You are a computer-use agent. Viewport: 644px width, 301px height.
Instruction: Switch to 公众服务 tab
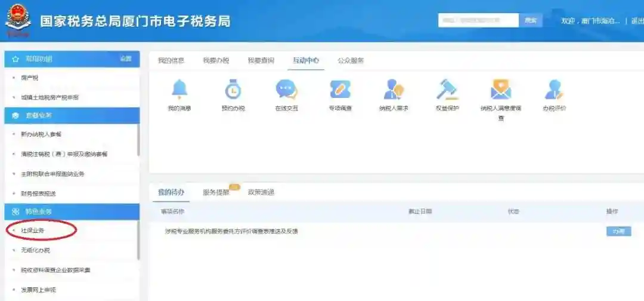tap(351, 60)
